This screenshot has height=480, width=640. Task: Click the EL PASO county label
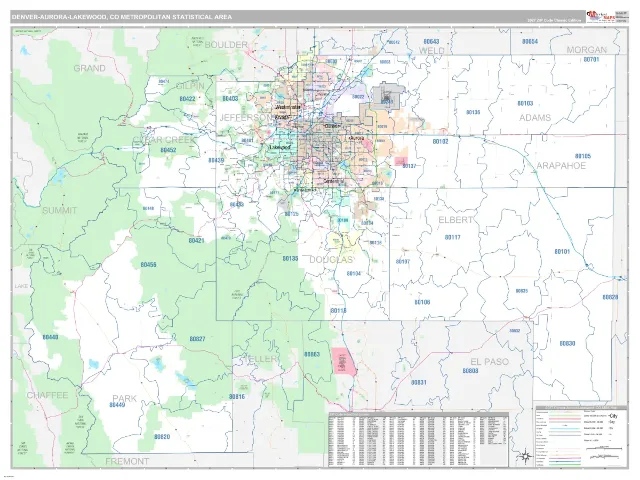click(x=489, y=362)
